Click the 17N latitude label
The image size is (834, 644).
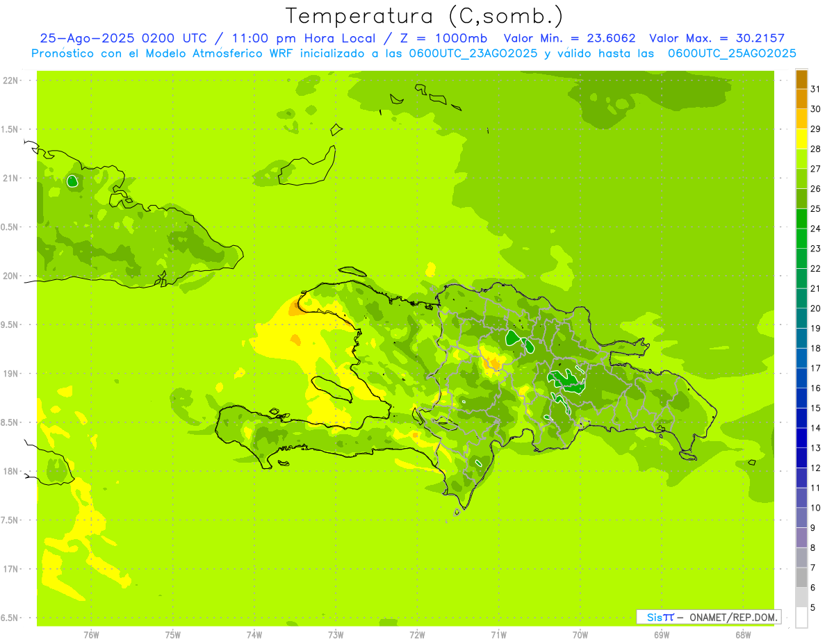(x=11, y=569)
